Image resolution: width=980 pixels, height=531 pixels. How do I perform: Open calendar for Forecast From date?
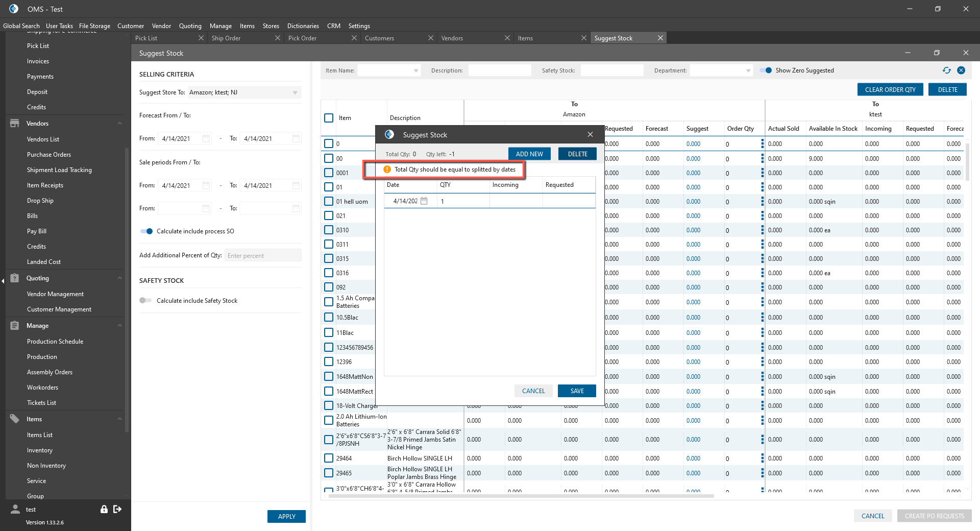click(206, 138)
